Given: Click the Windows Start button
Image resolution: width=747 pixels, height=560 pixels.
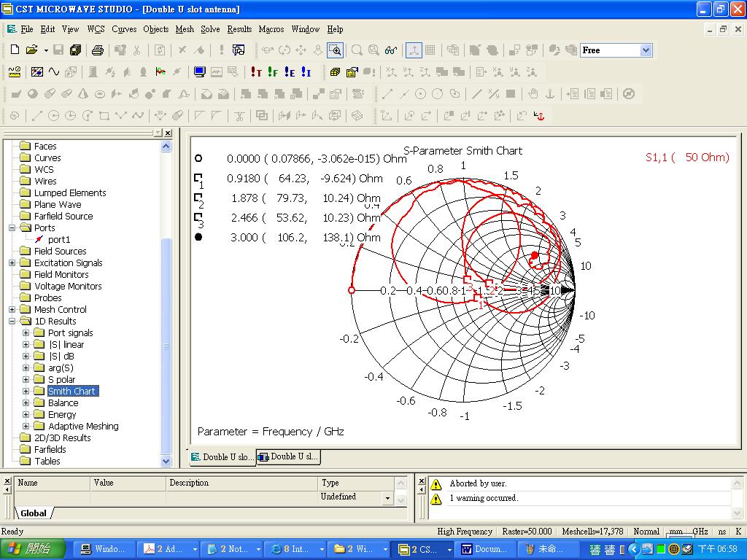Looking at the screenshot, I should (32, 549).
